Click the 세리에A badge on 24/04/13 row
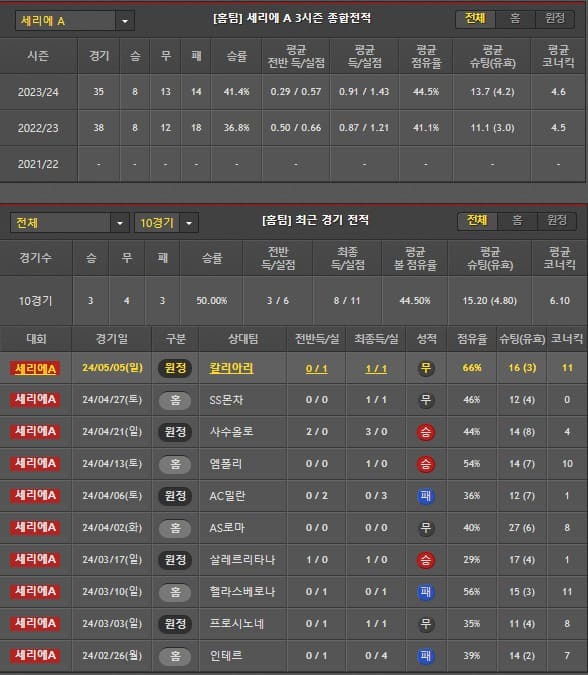Image resolution: width=588 pixels, height=675 pixels. [36, 464]
